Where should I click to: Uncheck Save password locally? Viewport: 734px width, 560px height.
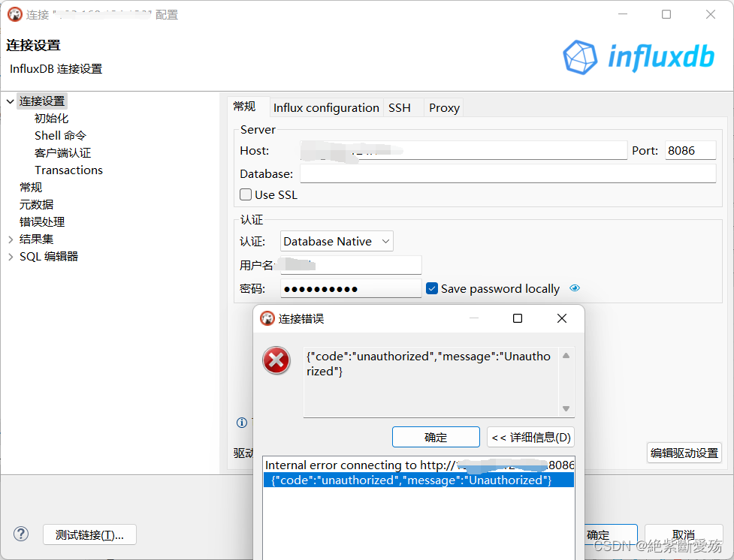point(431,288)
